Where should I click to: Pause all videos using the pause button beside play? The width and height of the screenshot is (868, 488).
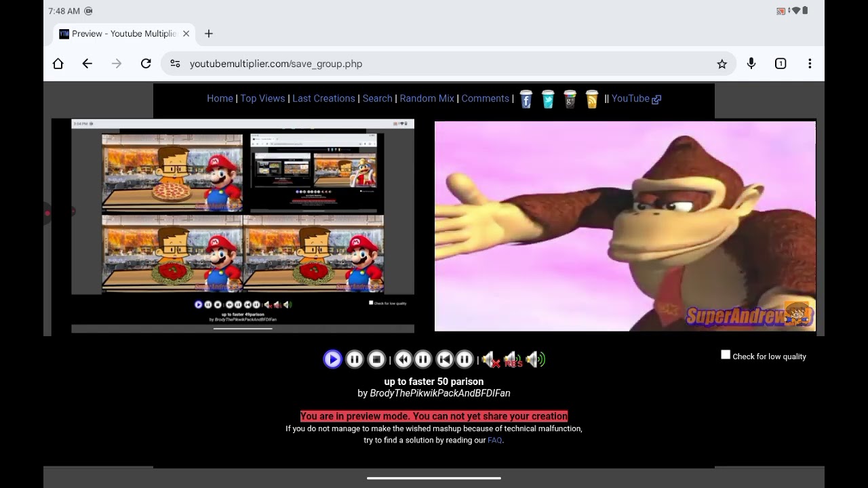tap(355, 359)
